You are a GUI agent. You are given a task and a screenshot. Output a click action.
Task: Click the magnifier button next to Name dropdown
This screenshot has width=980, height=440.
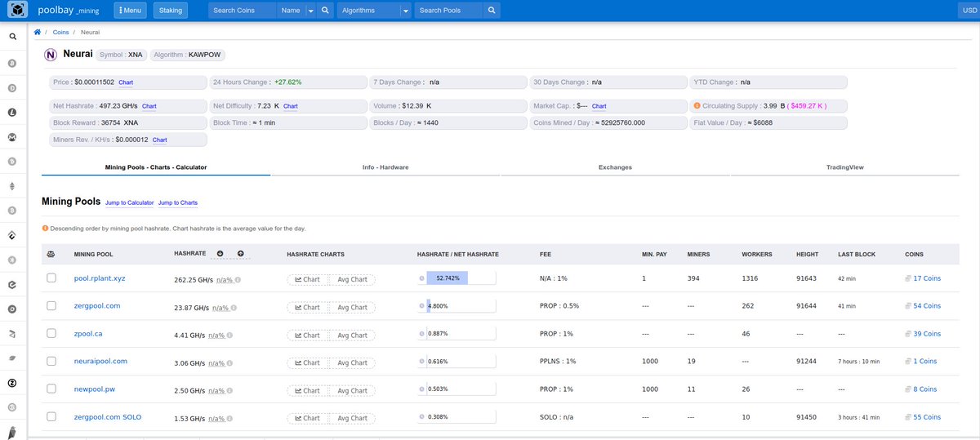(324, 11)
